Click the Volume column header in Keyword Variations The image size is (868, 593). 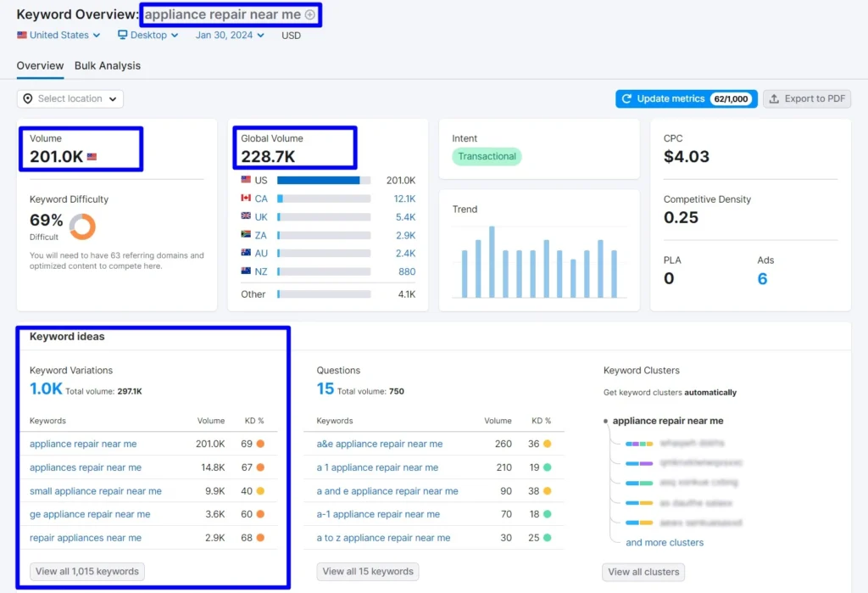pos(211,421)
